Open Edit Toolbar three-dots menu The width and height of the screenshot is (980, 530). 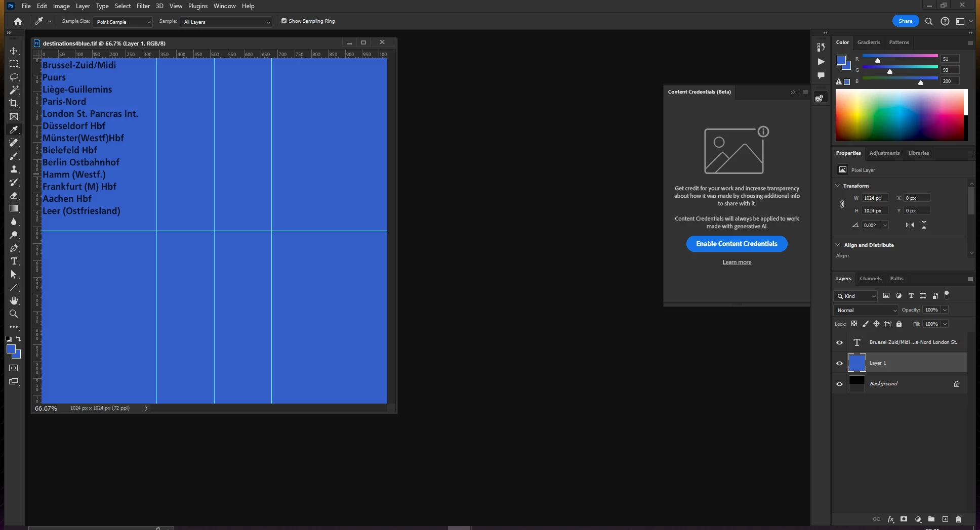(x=14, y=327)
